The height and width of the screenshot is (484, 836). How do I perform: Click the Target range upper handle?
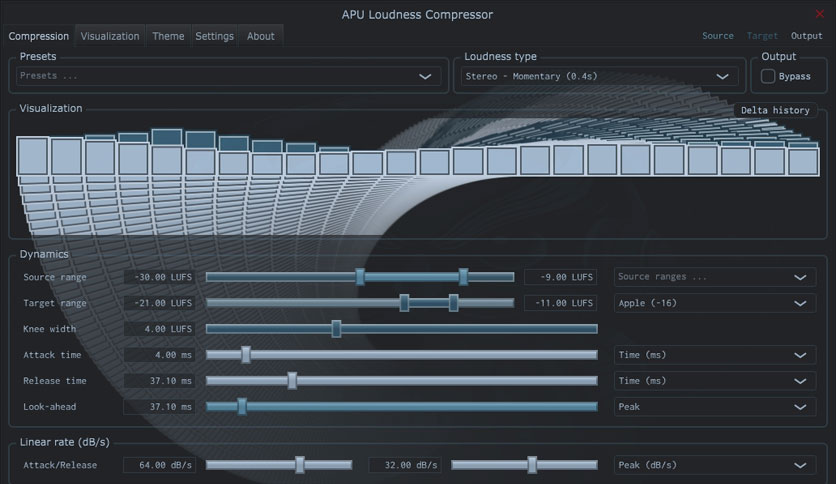[x=453, y=303]
